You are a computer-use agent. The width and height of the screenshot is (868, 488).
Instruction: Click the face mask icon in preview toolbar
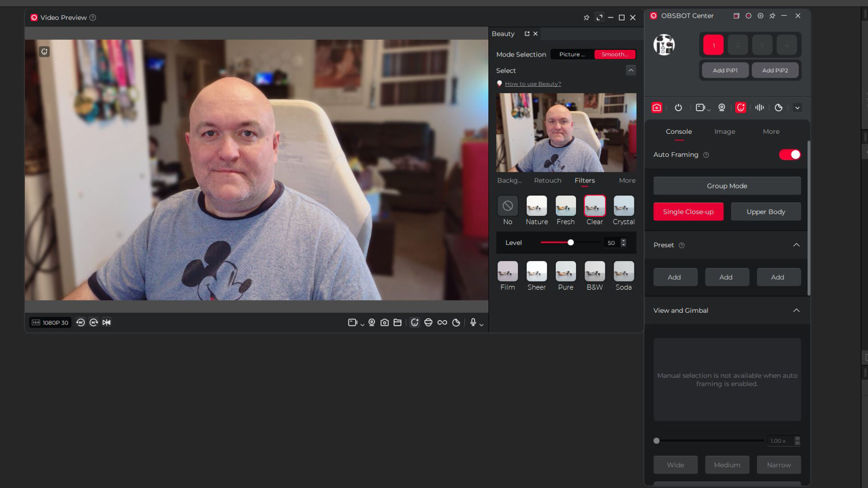(x=428, y=322)
